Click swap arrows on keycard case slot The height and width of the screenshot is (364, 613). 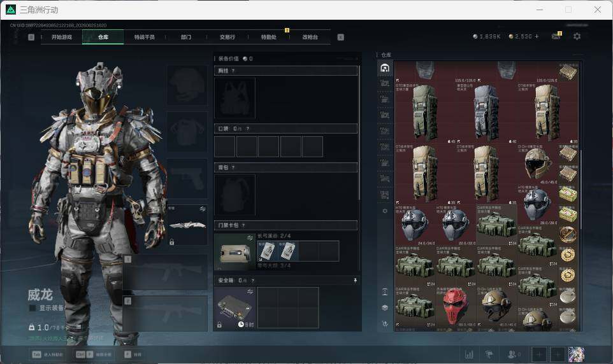pyautogui.click(x=250, y=237)
